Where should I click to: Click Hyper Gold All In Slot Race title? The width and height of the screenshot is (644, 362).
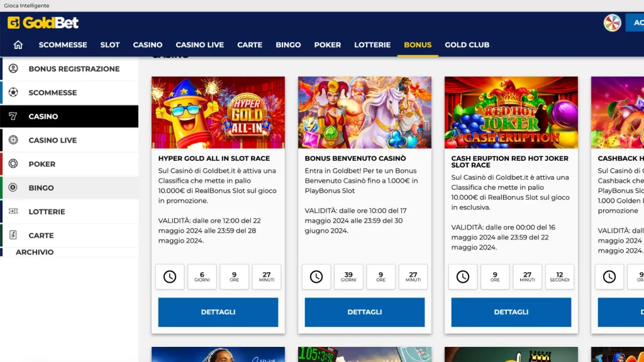click(214, 158)
